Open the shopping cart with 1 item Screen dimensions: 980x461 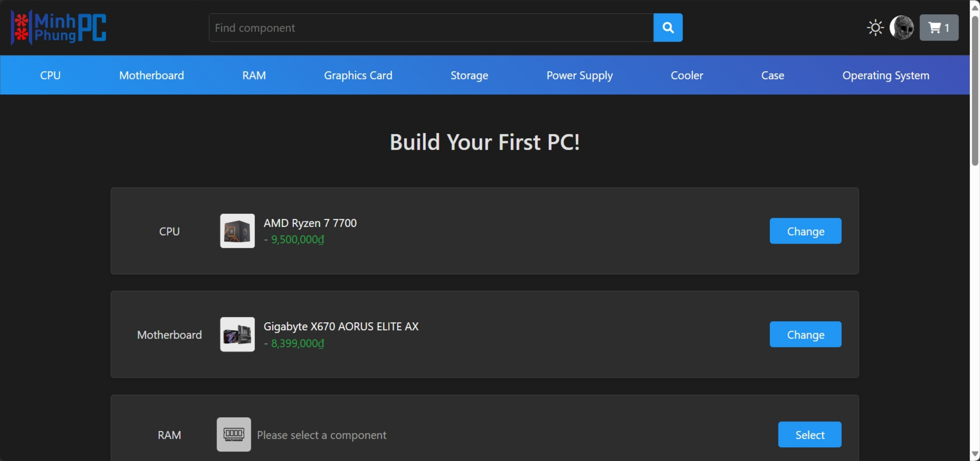[939, 27]
